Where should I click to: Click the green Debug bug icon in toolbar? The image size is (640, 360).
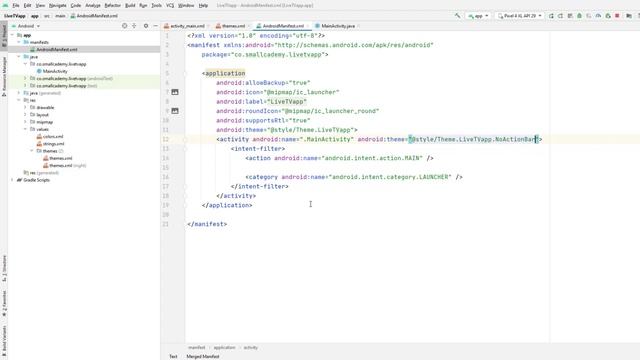click(x=579, y=16)
